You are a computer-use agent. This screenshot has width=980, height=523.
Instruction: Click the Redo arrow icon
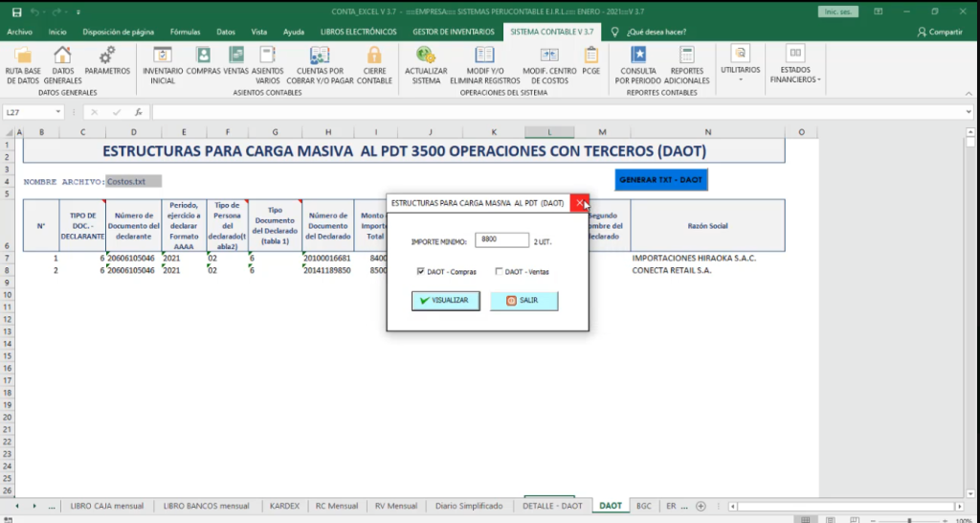click(56, 11)
